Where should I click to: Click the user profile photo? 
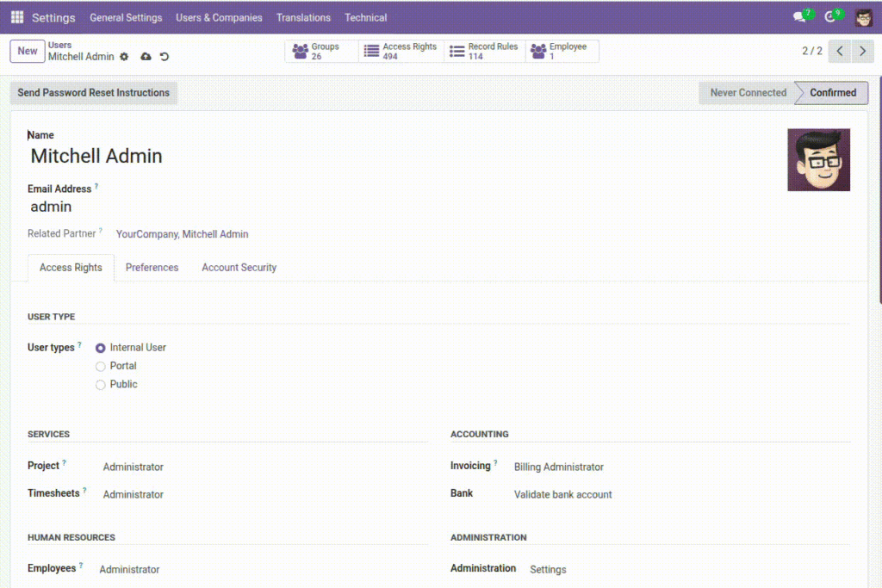point(818,159)
